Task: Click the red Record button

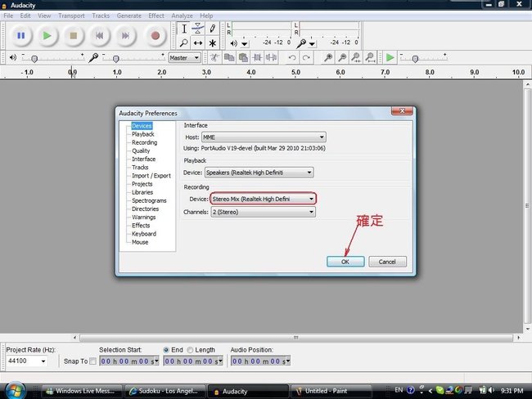Action: pos(155,36)
